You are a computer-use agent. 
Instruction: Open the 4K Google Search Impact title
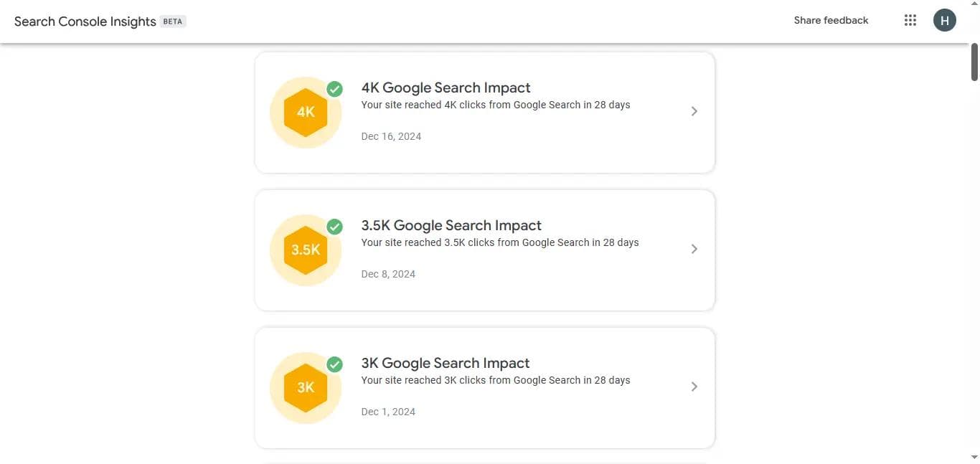[x=446, y=86]
